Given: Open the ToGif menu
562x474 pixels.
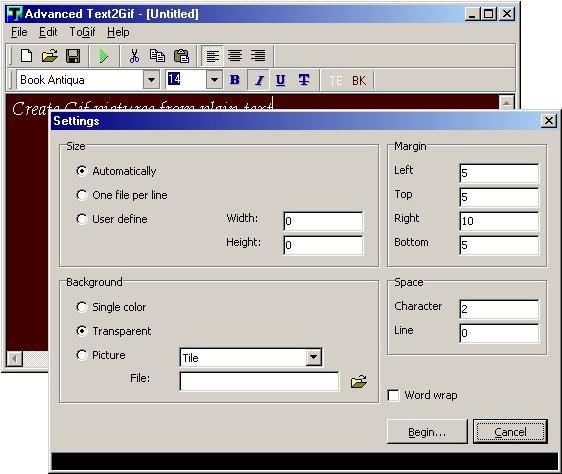Looking at the screenshot, I should [82, 32].
